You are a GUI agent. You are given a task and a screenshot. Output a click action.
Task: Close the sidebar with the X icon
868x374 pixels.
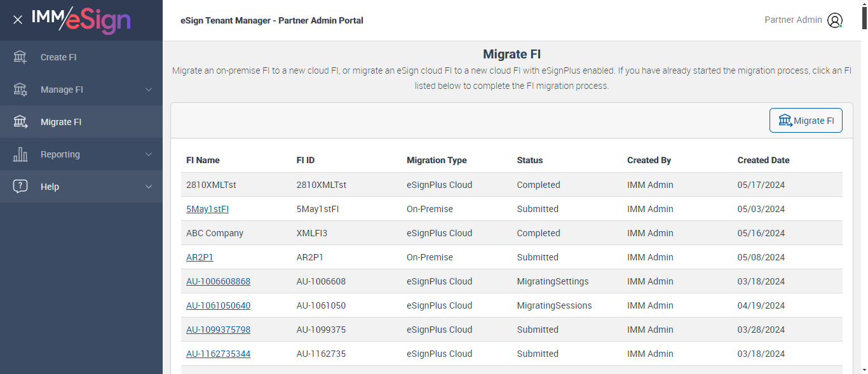(18, 20)
